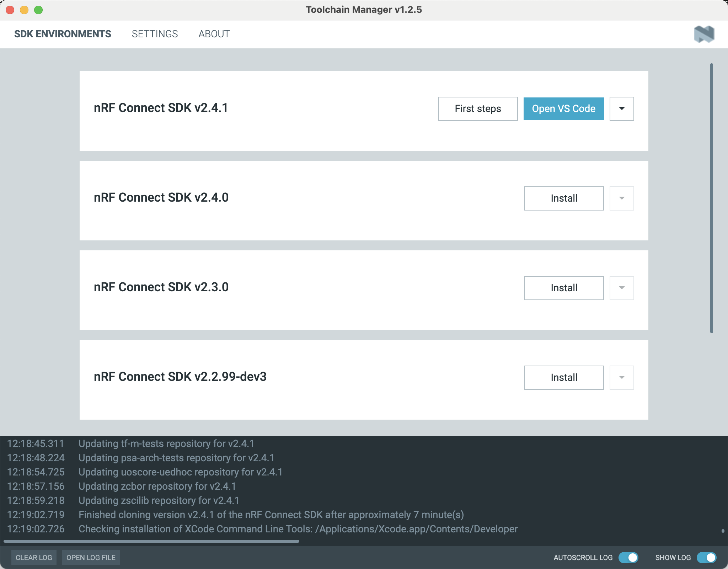Select the nRF Connect SDK v2.2.99-dev3 title
The height and width of the screenshot is (569, 728).
[x=180, y=377]
